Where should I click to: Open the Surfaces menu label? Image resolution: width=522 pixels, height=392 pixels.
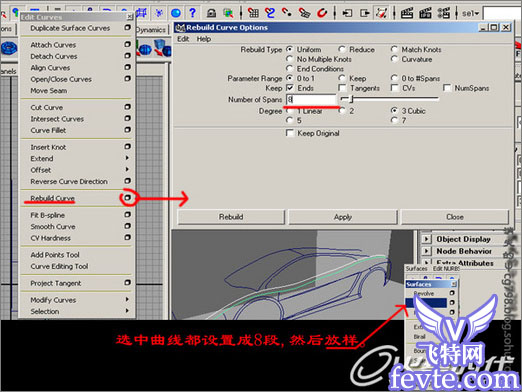[417, 268]
